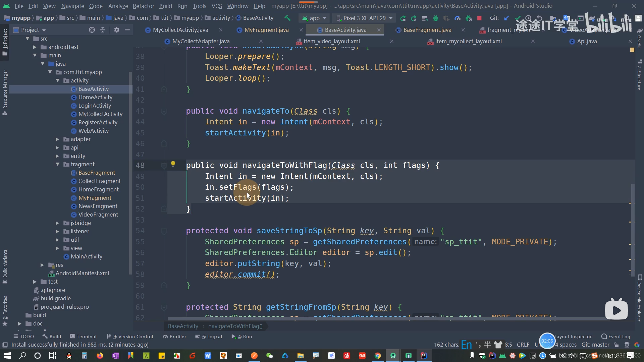
Task: Switch to BaseFragment.java tab
Action: (x=427, y=30)
